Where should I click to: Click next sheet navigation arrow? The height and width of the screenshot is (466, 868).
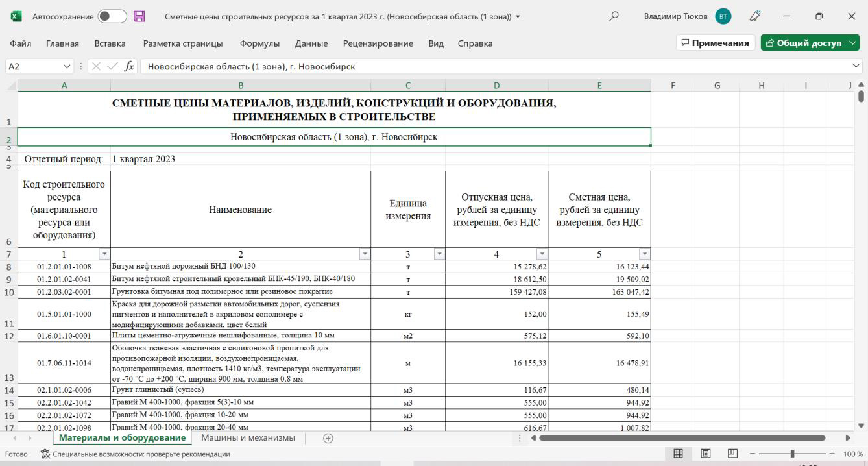pos(30,439)
